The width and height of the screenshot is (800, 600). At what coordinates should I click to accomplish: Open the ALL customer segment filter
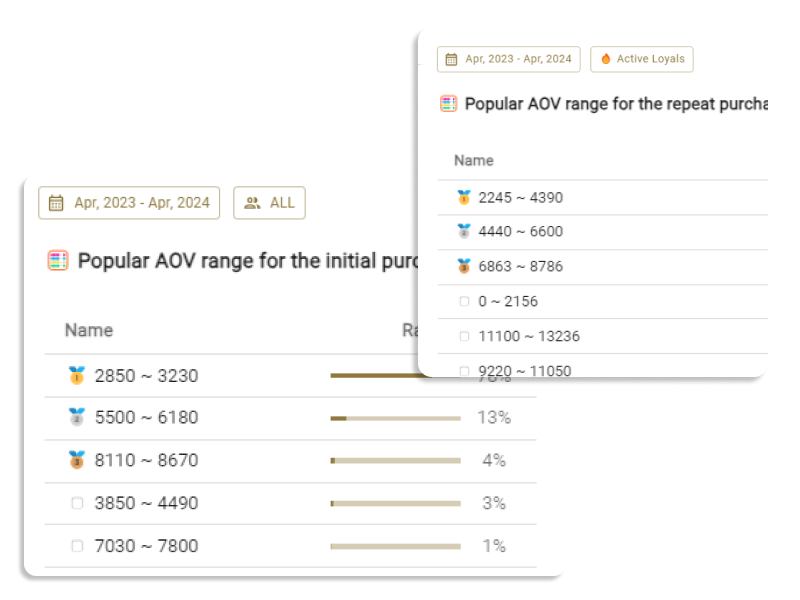pyautogui.click(x=270, y=203)
